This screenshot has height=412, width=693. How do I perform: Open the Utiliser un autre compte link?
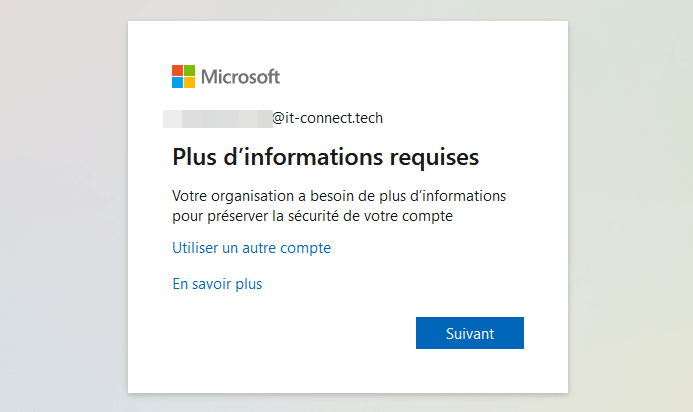[x=251, y=247]
